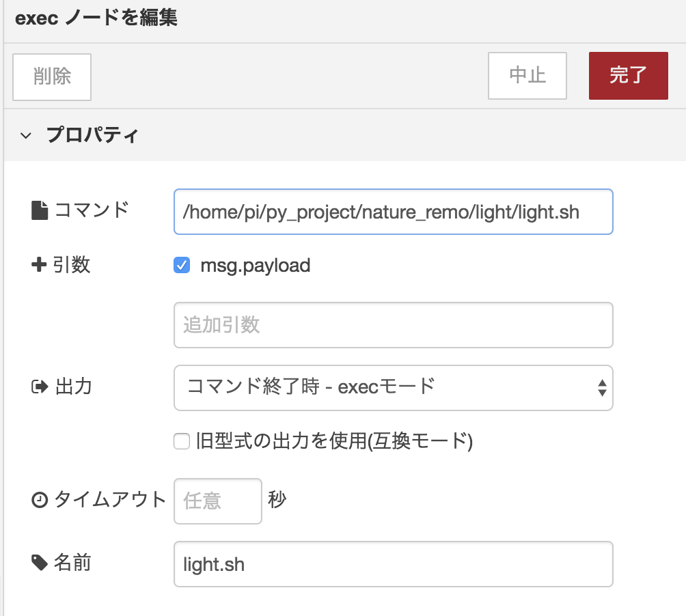
Task: Focus the コマンド path input field
Action: pos(393,212)
